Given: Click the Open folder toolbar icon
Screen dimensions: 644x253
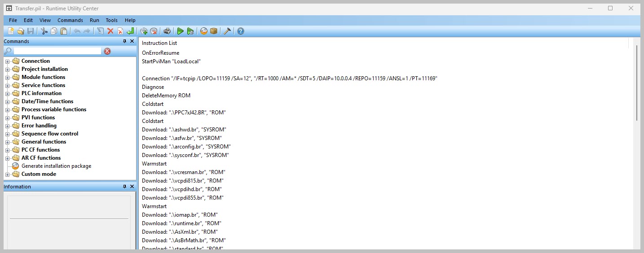Looking at the screenshot, I should (21, 31).
